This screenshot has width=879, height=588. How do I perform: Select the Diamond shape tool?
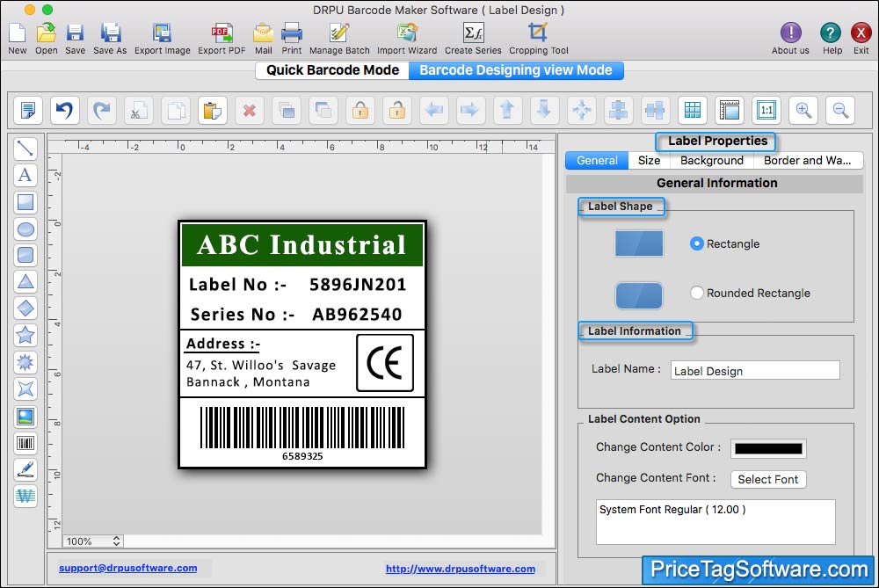click(25, 309)
